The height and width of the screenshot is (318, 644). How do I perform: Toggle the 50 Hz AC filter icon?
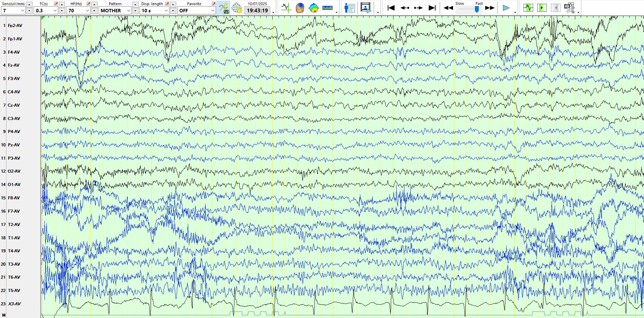(223, 8)
